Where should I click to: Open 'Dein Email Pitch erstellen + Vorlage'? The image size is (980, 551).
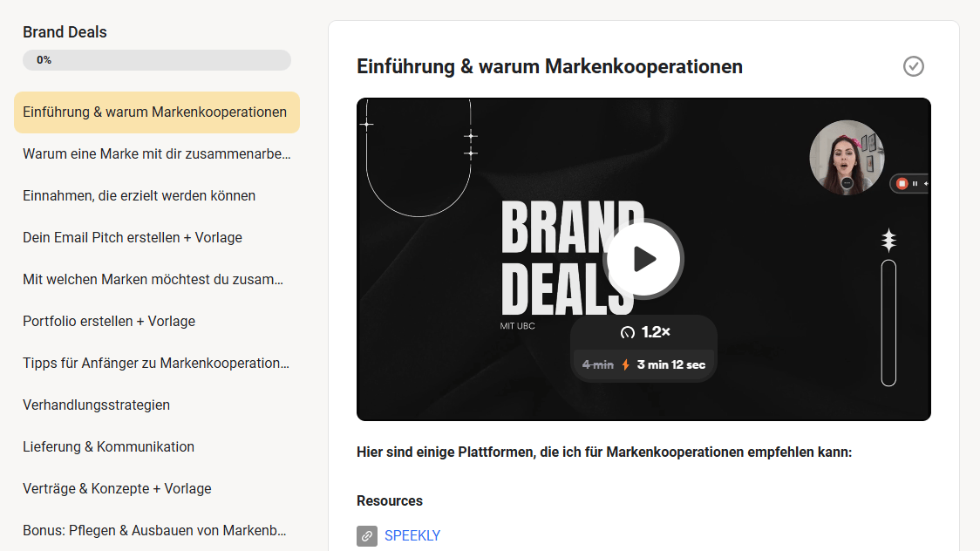[x=133, y=238]
